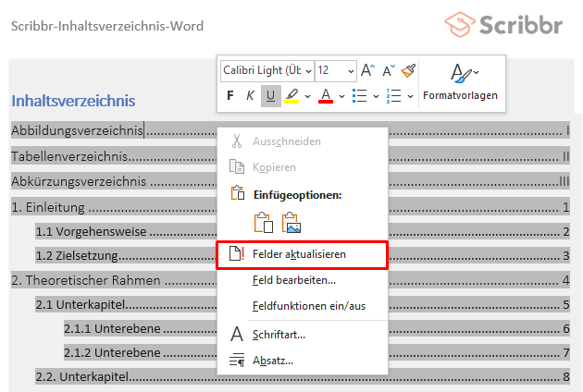Click 'Schriftart...' in the context menu
The image size is (583, 392).
click(x=278, y=334)
